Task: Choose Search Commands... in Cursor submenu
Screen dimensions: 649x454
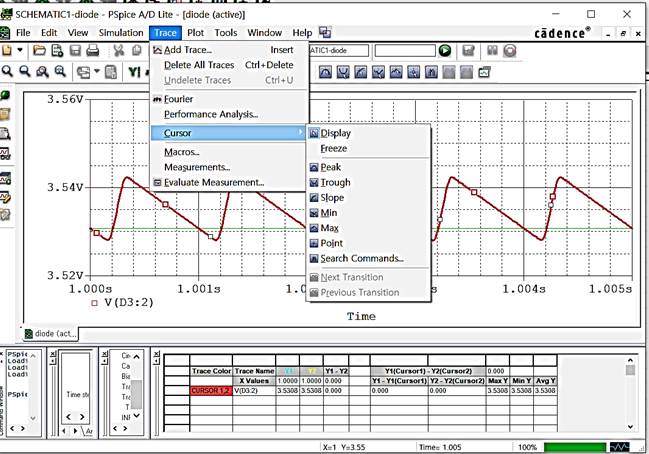Action: [x=368, y=259]
